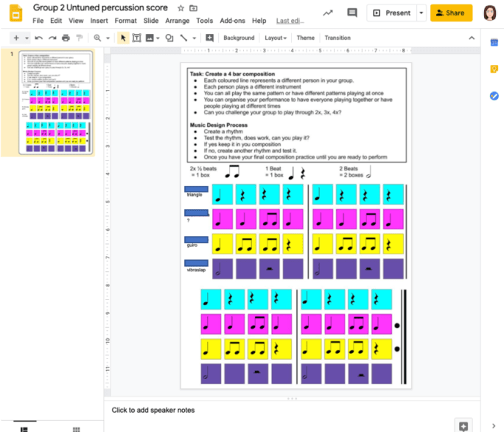Screen dimensions: 504x432
Task: Click the zoom magnifier tool
Action: (97, 38)
